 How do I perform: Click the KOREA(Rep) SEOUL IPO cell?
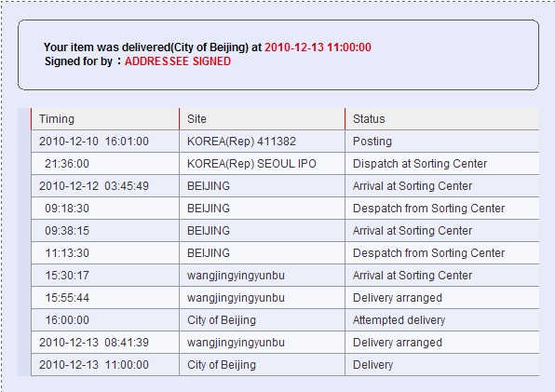(x=262, y=164)
